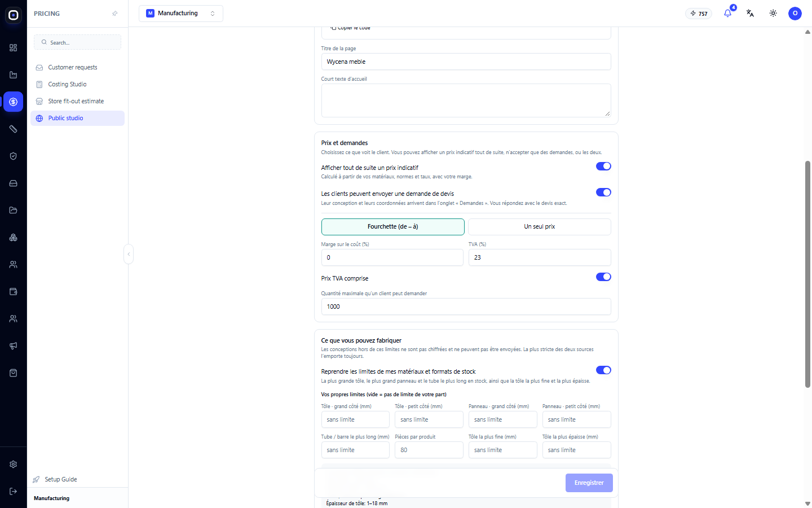Click the maximum quantity field showing 1000

tap(466, 306)
